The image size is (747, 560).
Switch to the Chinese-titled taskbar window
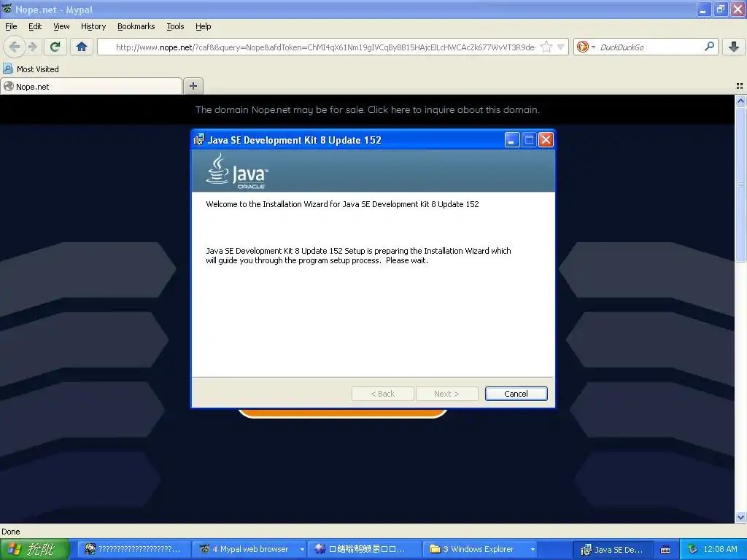[365, 549]
